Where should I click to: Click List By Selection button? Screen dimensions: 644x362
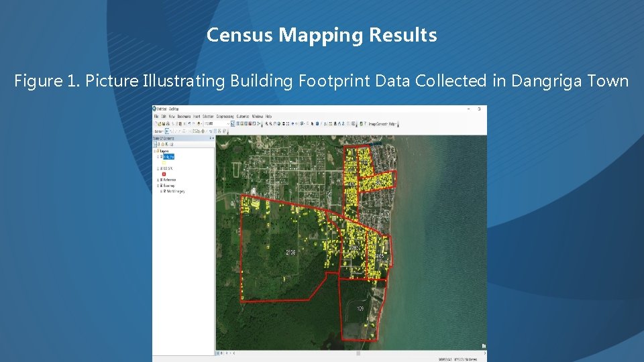pos(166,144)
